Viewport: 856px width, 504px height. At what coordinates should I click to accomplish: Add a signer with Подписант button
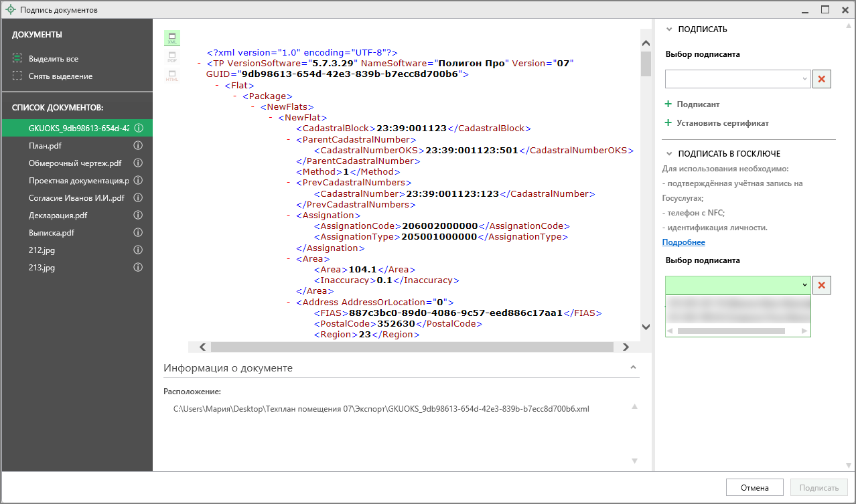(x=697, y=104)
